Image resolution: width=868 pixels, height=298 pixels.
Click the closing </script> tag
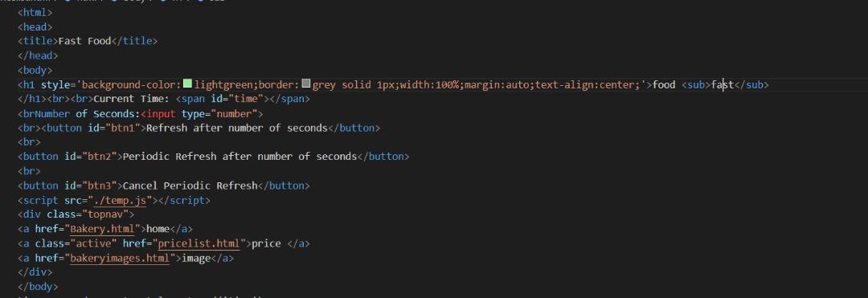(x=184, y=200)
